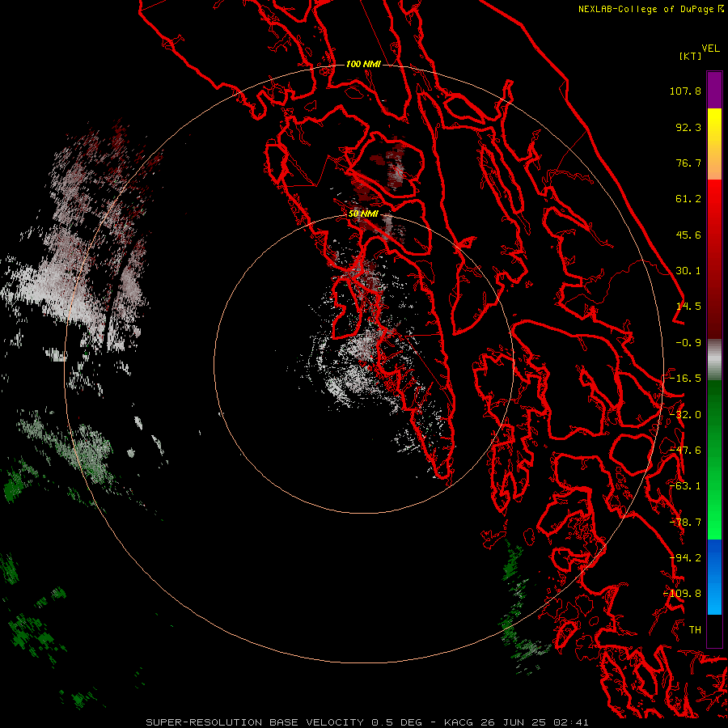Click the [KT] units label
Screen dimensions: 728x728
pyautogui.click(x=691, y=56)
